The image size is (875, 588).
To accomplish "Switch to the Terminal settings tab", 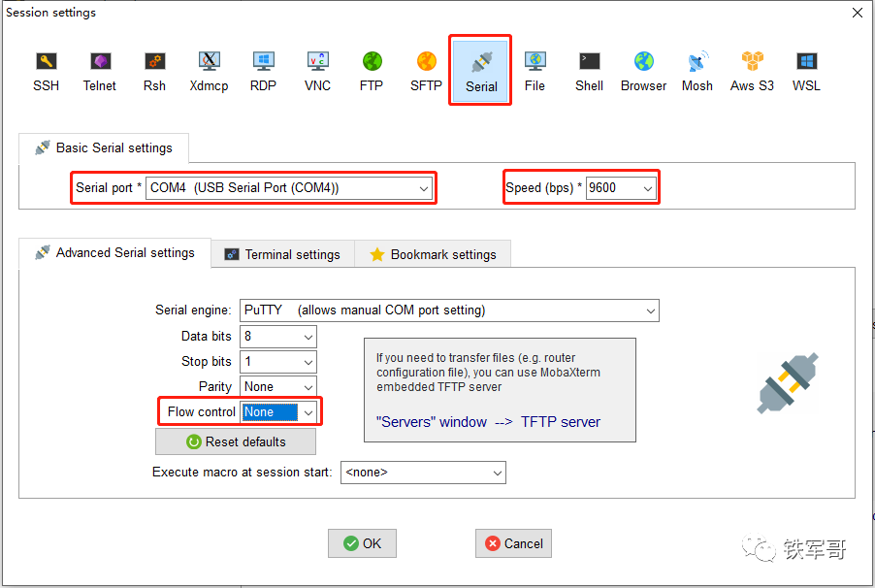I will point(282,254).
